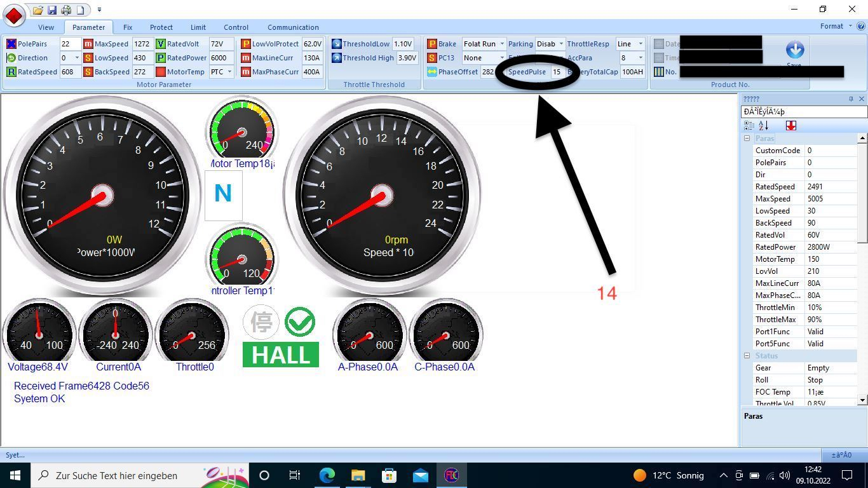Expand the Brake Folat Run dropdown
Viewport: 868px width, 488px height.
[x=501, y=44]
